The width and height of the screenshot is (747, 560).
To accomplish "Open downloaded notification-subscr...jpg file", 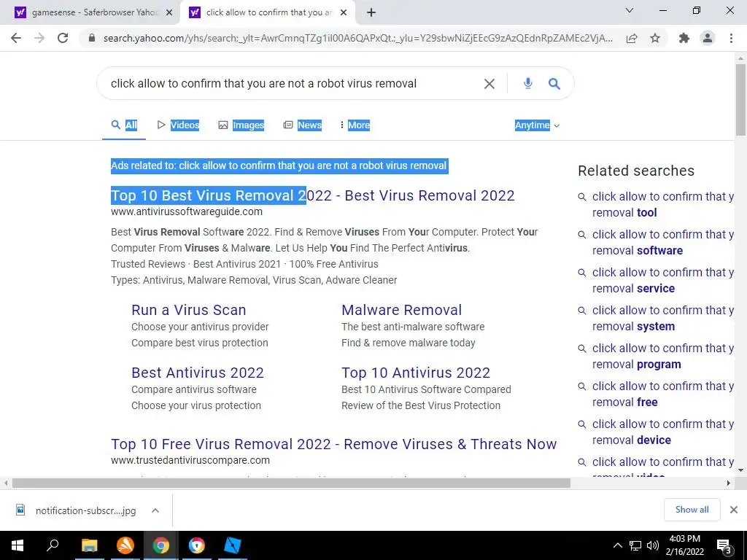I will point(76,510).
